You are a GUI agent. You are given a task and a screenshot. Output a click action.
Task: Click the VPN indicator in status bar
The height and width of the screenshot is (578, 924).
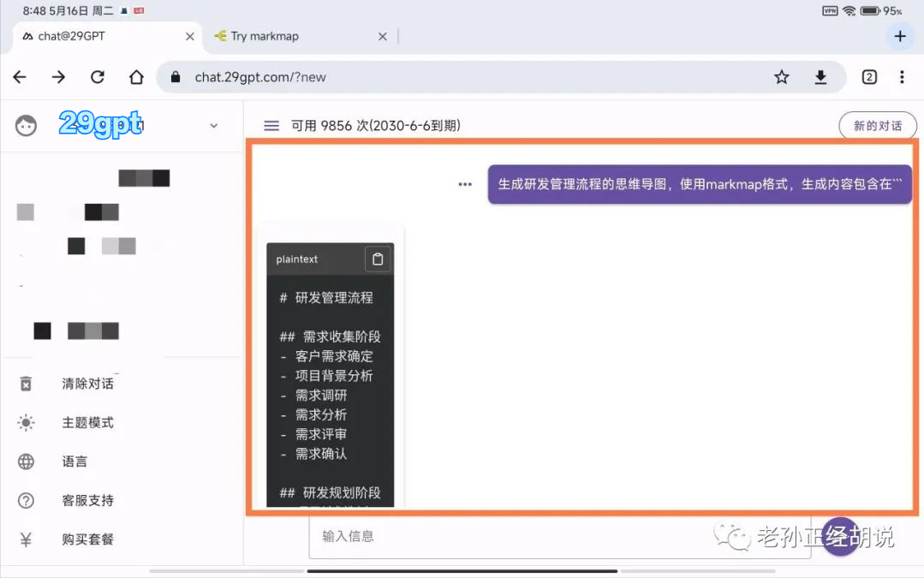pos(830,10)
